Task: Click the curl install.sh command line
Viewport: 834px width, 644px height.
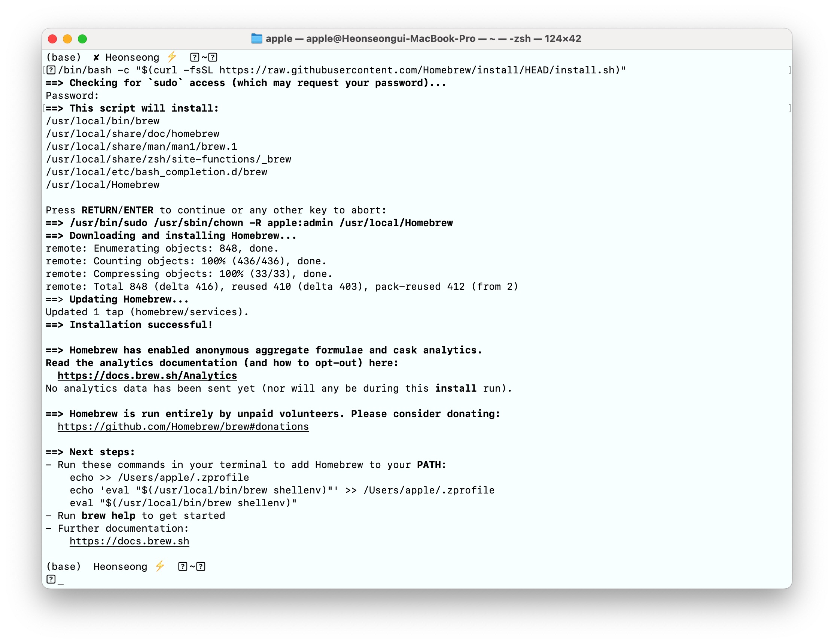Action: (x=342, y=70)
